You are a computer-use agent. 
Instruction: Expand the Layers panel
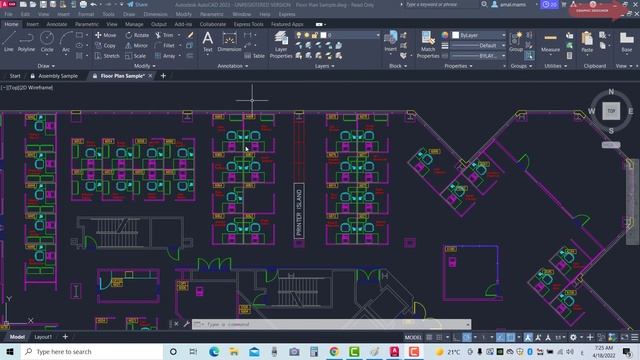tap(324, 66)
